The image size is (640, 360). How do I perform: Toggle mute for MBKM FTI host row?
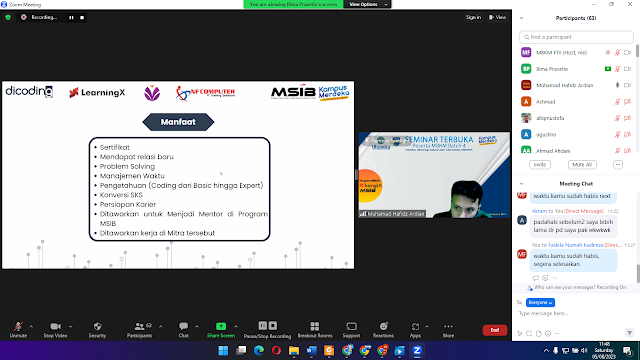pyautogui.click(x=618, y=52)
